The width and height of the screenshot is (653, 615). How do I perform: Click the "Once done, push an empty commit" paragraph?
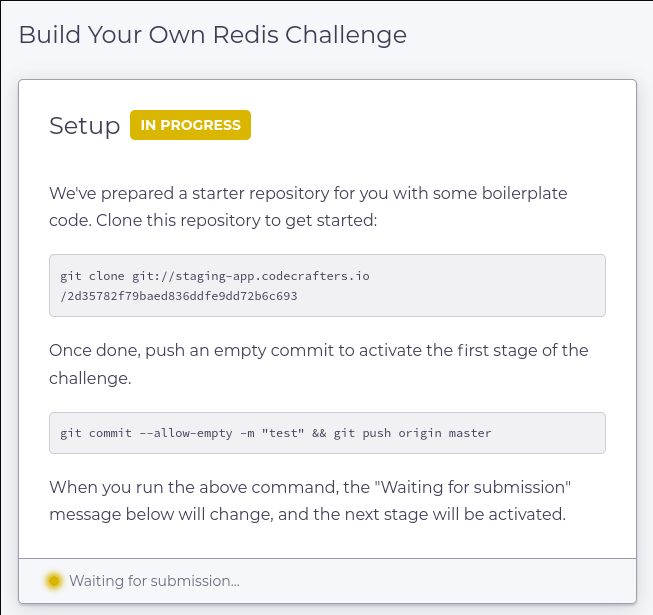click(319, 364)
